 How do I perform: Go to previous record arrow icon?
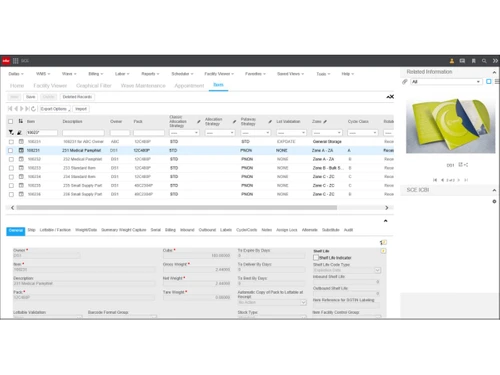[16, 109]
